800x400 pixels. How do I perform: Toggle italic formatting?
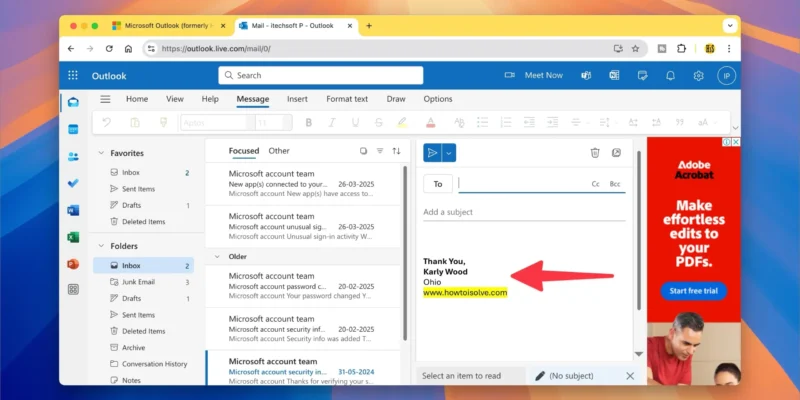coord(332,122)
